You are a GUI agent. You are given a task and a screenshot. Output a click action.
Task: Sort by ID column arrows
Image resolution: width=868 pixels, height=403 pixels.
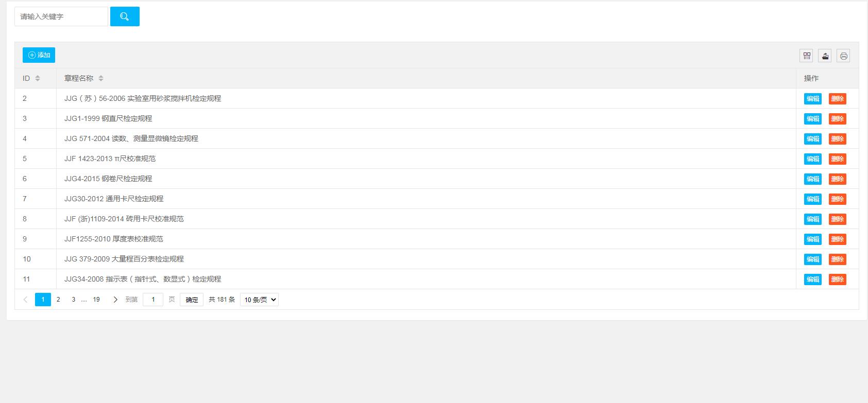38,78
